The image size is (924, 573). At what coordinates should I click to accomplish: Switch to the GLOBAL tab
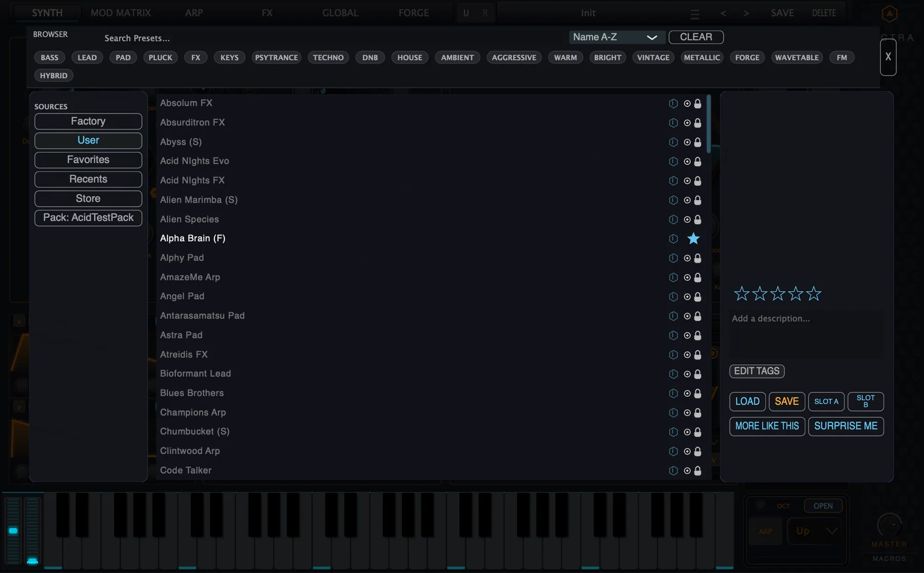point(340,13)
